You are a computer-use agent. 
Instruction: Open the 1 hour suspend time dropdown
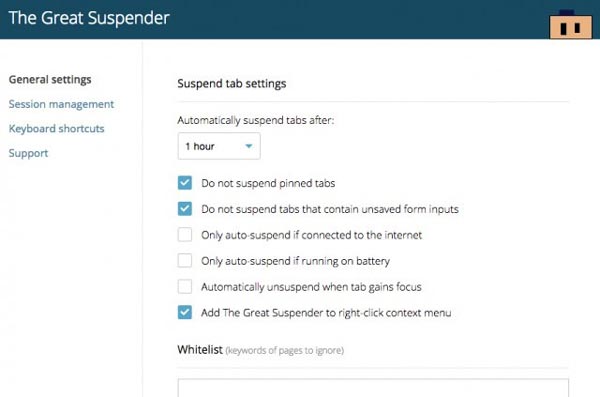pyautogui.click(x=219, y=146)
